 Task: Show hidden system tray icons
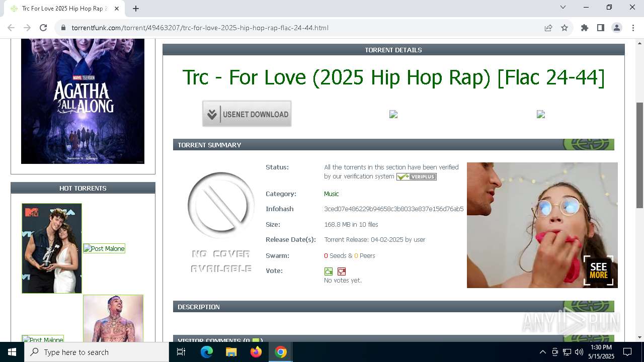[x=542, y=352]
